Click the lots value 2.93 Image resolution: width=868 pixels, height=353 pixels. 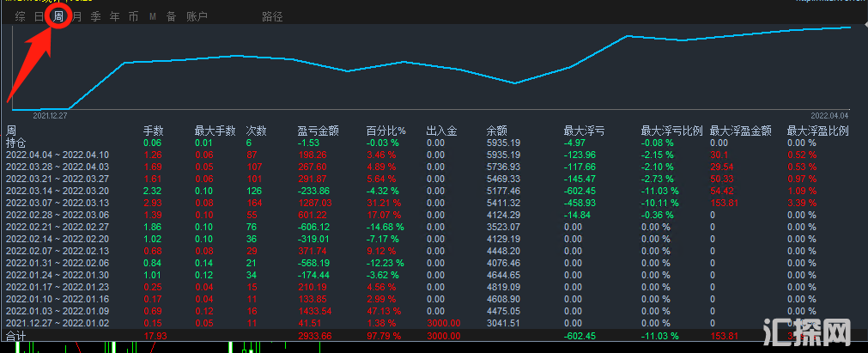click(154, 203)
